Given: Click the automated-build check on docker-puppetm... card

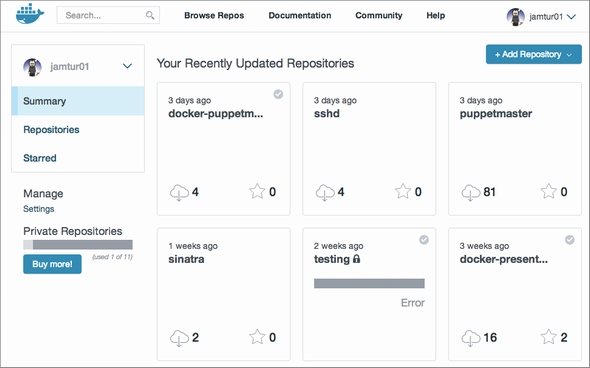Looking at the screenshot, I should coord(278,94).
